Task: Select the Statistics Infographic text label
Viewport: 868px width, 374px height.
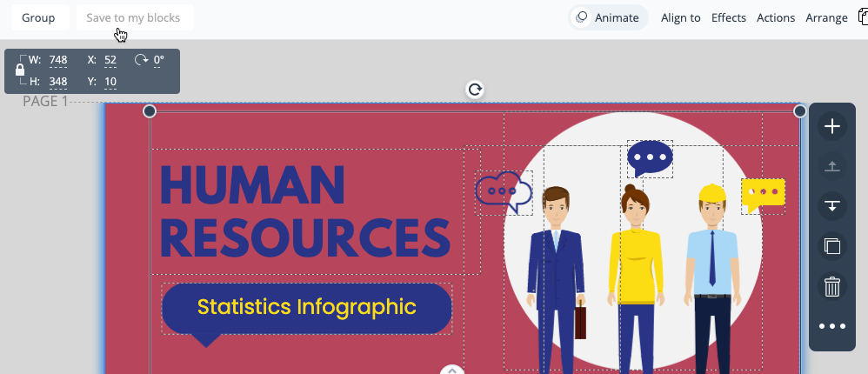Action: click(307, 306)
